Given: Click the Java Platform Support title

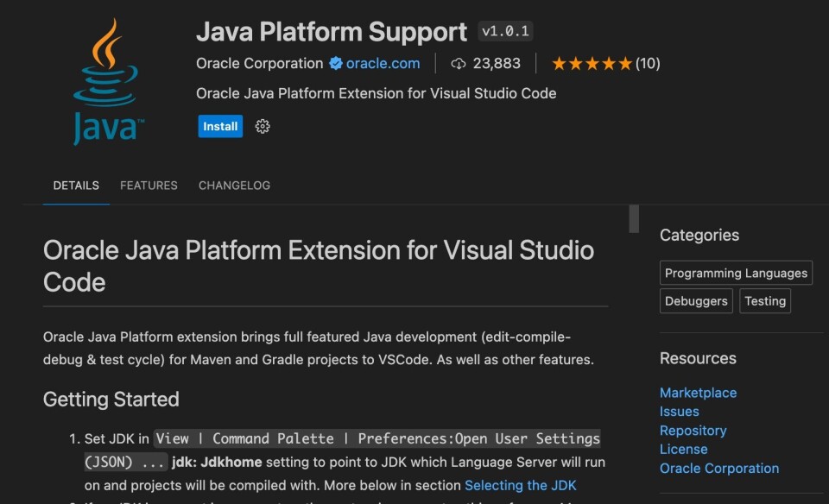Looking at the screenshot, I should click(x=332, y=32).
